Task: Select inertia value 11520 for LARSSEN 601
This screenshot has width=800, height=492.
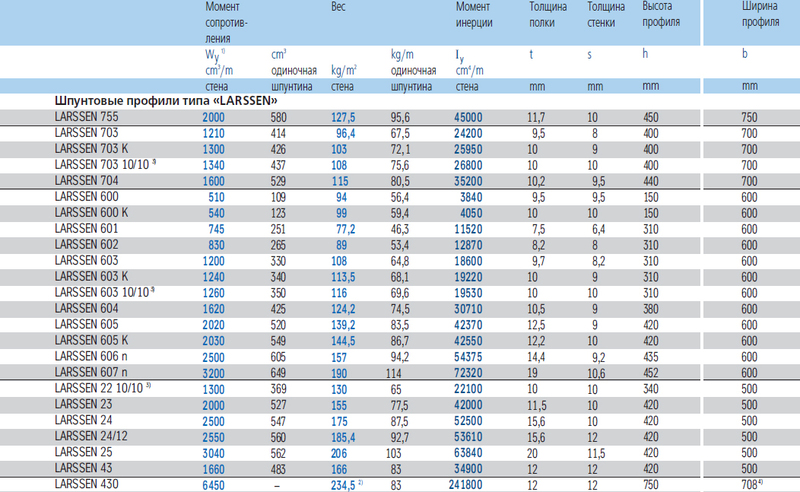Action: (x=468, y=229)
